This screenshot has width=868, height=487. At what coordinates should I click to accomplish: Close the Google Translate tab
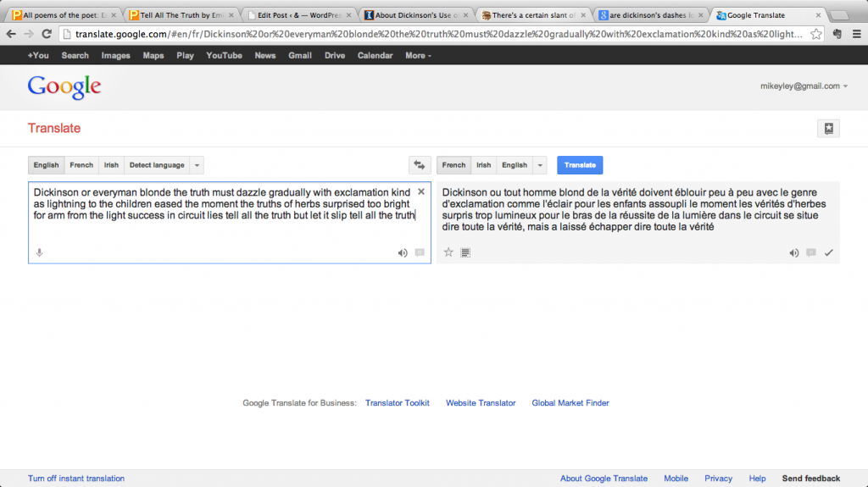point(818,15)
